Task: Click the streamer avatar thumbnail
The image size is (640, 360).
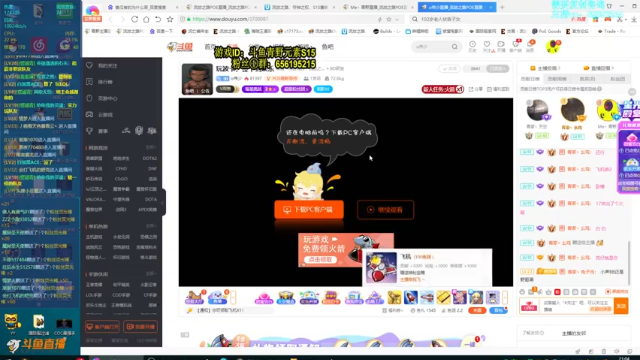Action: tap(197, 79)
